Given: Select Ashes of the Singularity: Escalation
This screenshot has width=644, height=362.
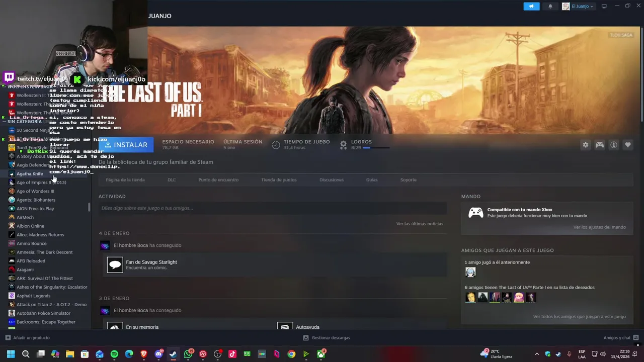Looking at the screenshot, I should tap(52, 287).
